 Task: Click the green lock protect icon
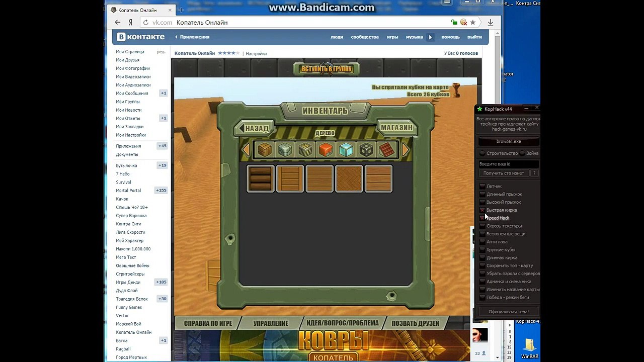(454, 22)
